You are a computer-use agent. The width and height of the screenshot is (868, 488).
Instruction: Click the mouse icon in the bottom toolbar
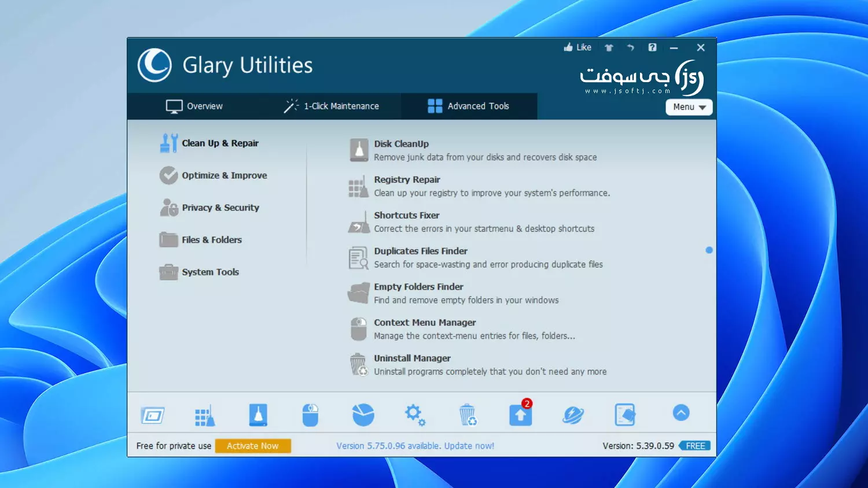[x=310, y=415]
